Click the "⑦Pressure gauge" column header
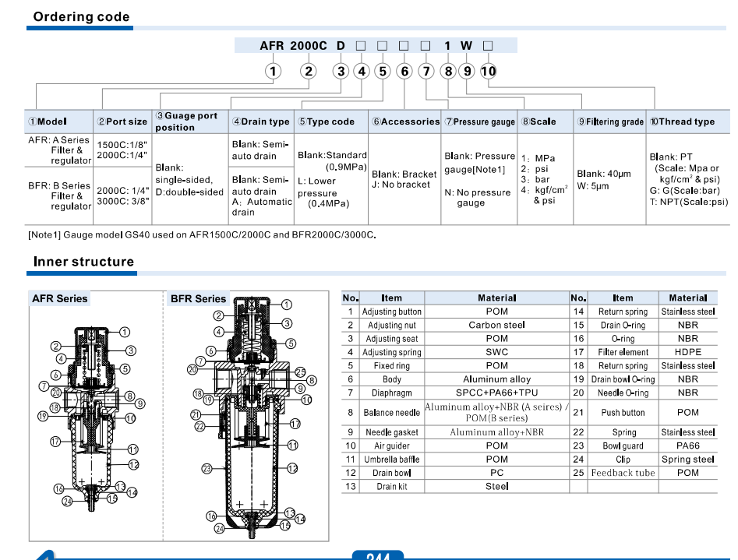Image resolution: width=738 pixels, height=560 pixels. [x=479, y=122]
